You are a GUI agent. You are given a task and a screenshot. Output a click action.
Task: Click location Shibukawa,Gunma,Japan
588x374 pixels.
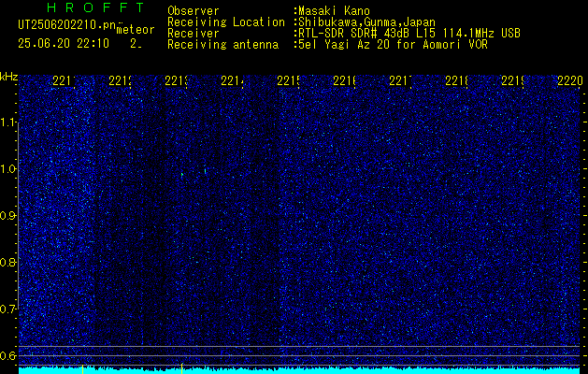coord(366,22)
